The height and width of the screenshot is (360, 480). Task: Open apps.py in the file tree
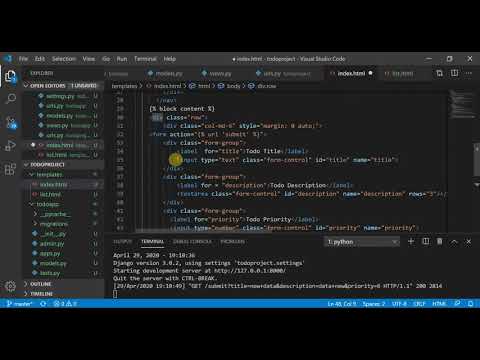point(63,253)
